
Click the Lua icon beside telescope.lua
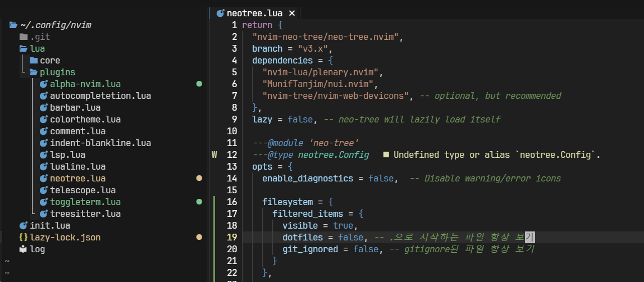coord(44,190)
